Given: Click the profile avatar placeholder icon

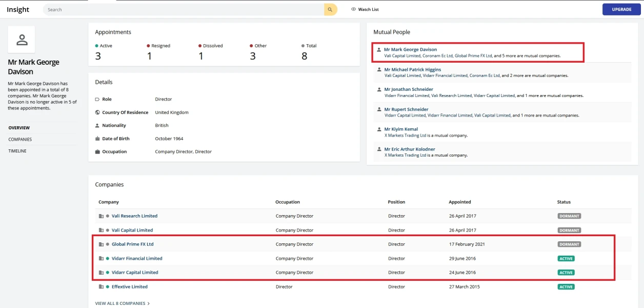Looking at the screenshot, I should click(22, 40).
